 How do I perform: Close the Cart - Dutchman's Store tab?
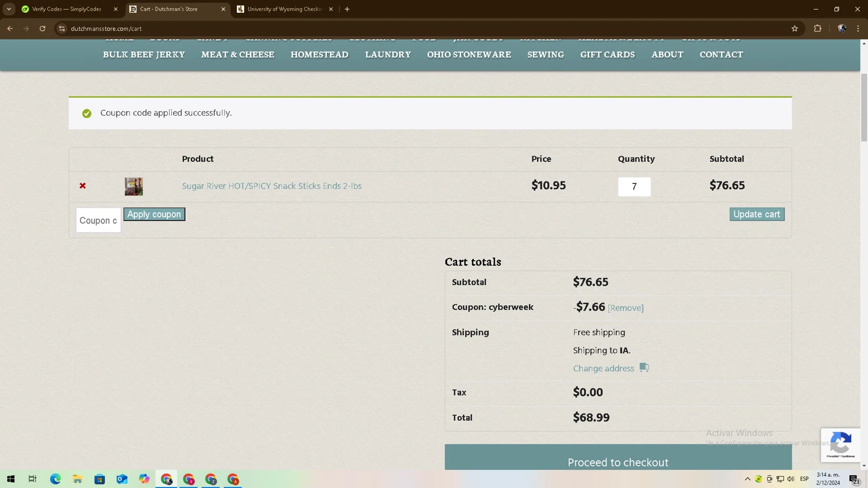pyautogui.click(x=223, y=9)
